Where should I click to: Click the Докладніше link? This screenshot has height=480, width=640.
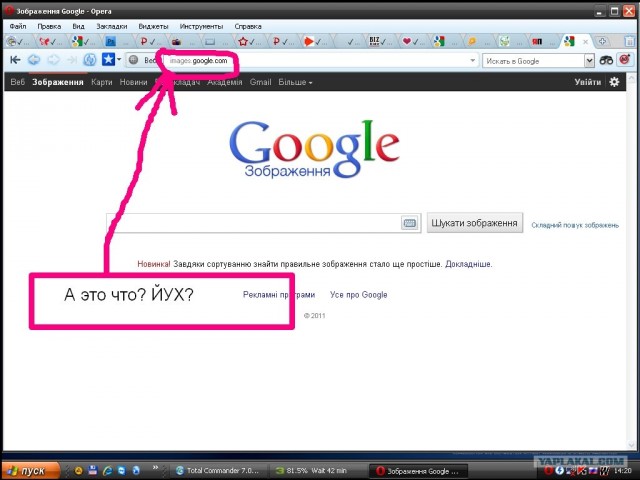click(x=469, y=264)
